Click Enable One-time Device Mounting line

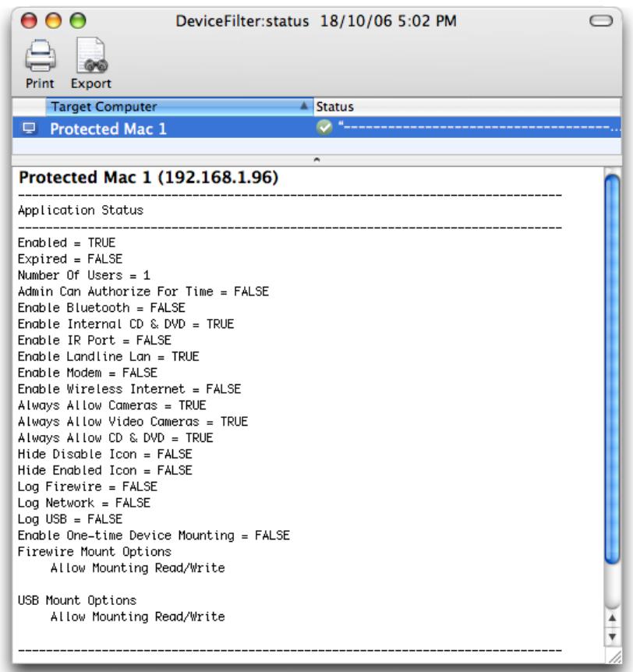[154, 536]
